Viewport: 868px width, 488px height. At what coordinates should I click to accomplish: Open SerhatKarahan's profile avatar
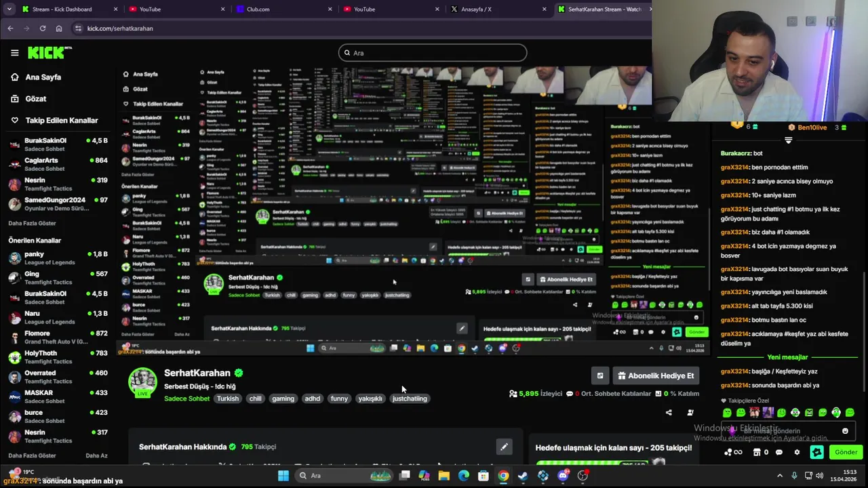pos(143,382)
